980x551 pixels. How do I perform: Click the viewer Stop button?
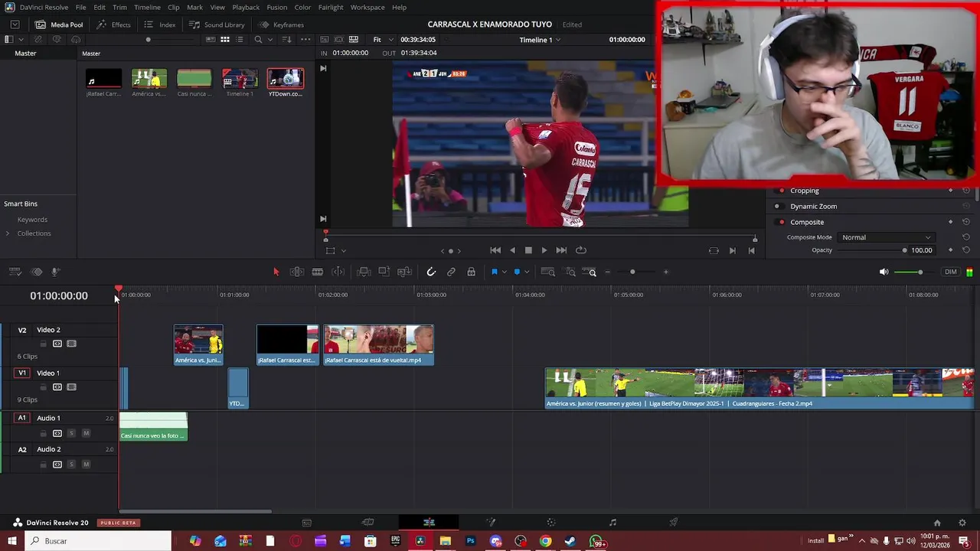528,250
